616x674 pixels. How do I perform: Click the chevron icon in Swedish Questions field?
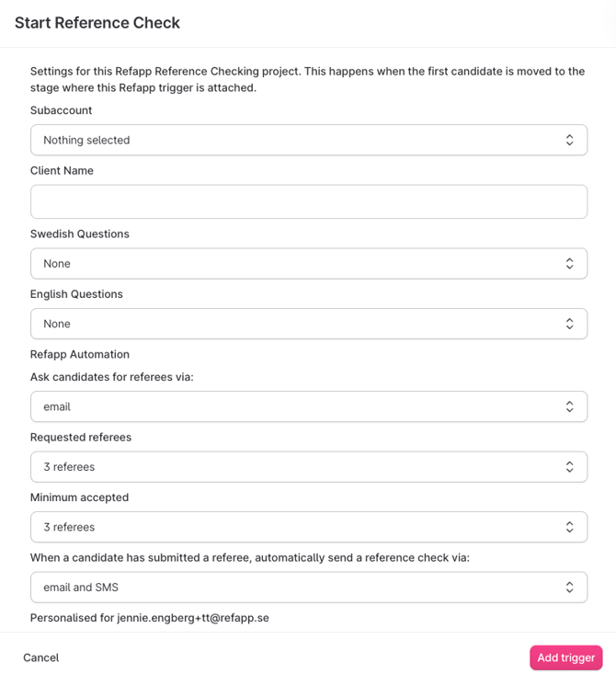(x=569, y=264)
